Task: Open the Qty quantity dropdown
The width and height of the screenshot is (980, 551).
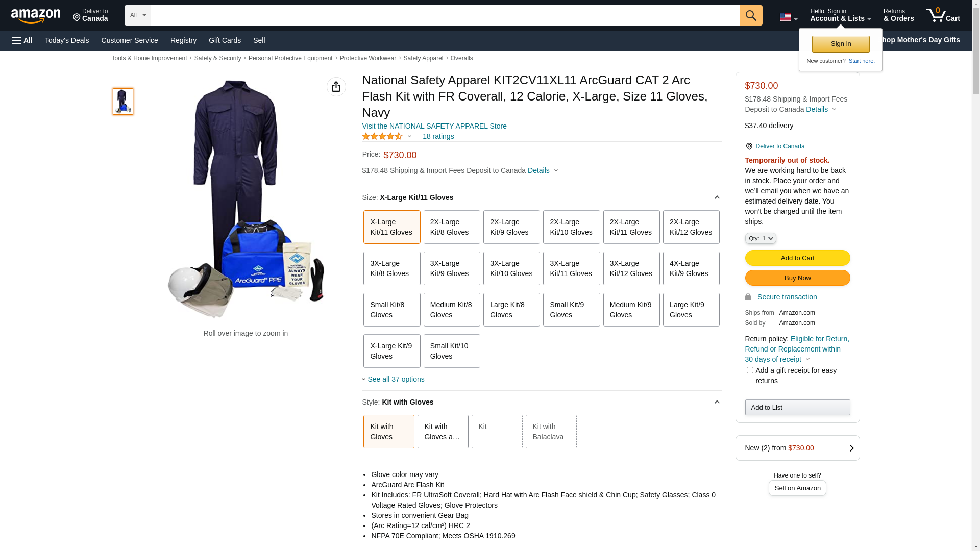Action: point(760,238)
